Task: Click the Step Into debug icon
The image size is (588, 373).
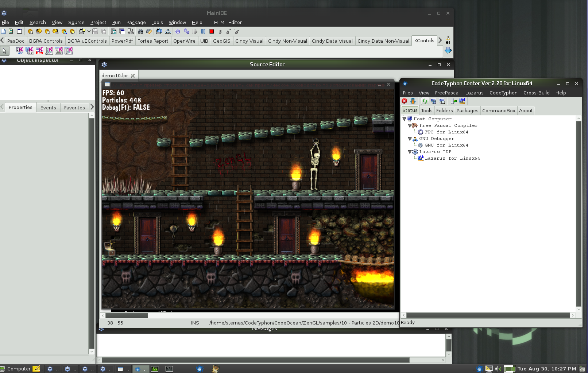Action: click(220, 31)
